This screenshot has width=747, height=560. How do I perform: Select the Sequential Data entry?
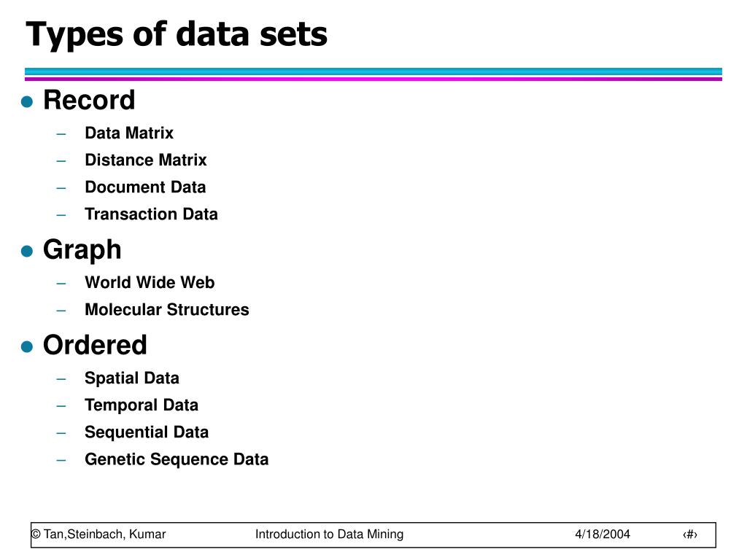(x=147, y=432)
